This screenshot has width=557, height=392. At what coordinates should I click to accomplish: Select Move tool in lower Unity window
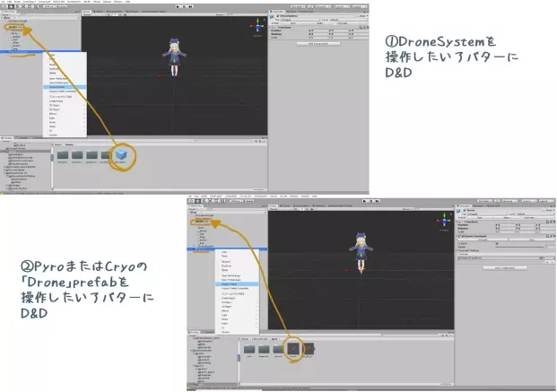(x=198, y=201)
